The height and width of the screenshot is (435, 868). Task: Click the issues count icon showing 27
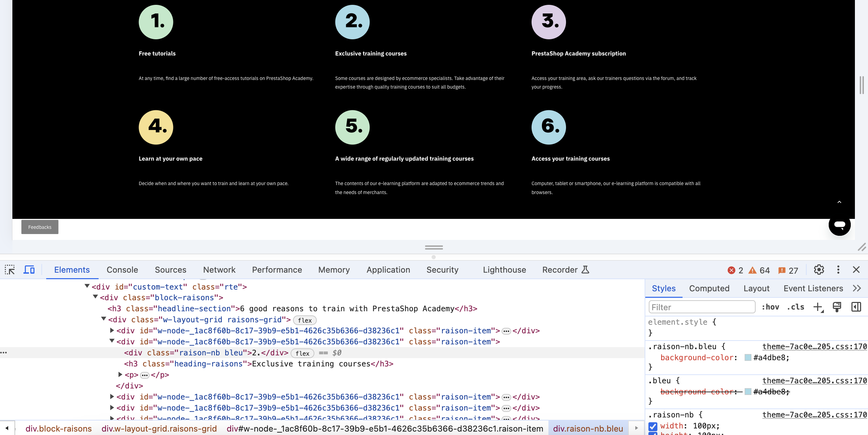pos(782,270)
